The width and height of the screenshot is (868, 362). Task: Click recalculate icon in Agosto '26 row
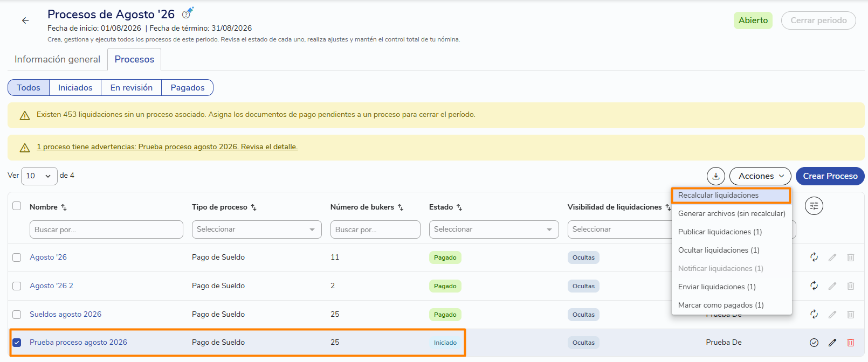pos(814,257)
